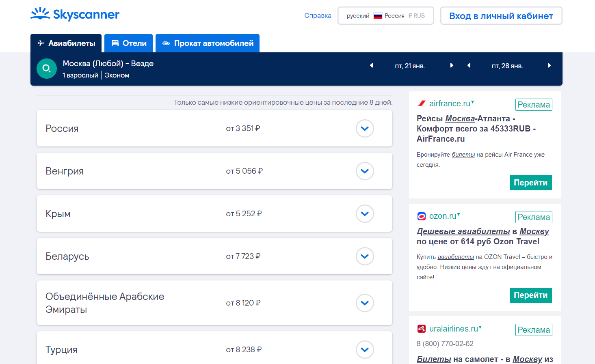The width and height of the screenshot is (595, 364).
Task: Click the Россия от 3 351 ₽ price
Action: (x=243, y=128)
